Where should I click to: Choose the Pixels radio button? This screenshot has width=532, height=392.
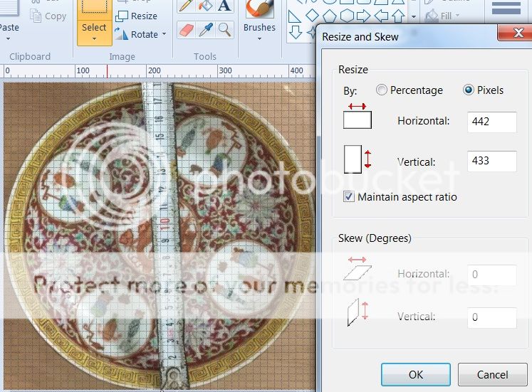(469, 90)
